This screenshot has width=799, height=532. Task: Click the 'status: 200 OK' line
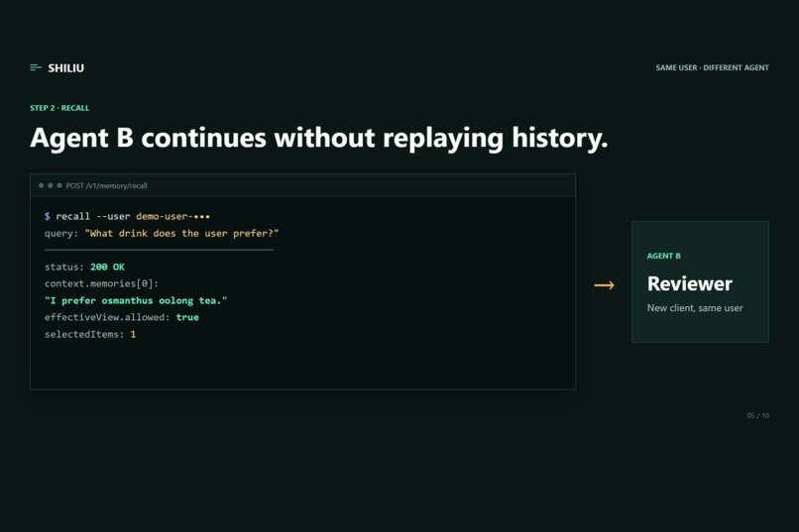(84, 266)
